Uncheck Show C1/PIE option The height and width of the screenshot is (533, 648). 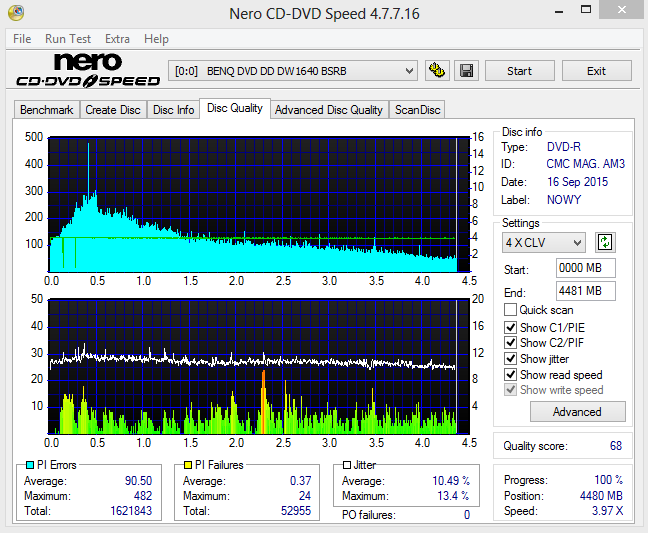(510, 327)
